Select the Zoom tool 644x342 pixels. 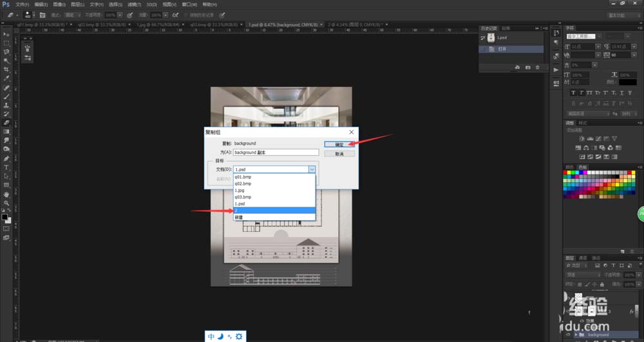pyautogui.click(x=6, y=203)
